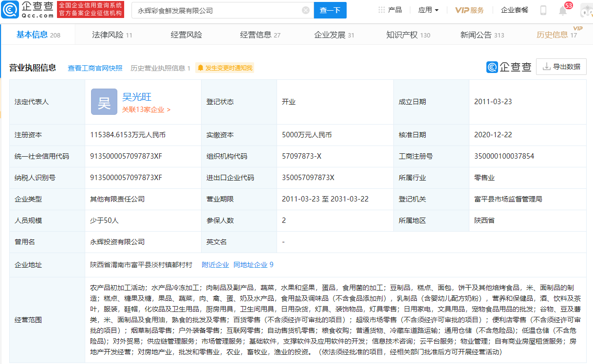Open the 经营风险 tab
This screenshot has height=364, width=593.
(x=186, y=35)
